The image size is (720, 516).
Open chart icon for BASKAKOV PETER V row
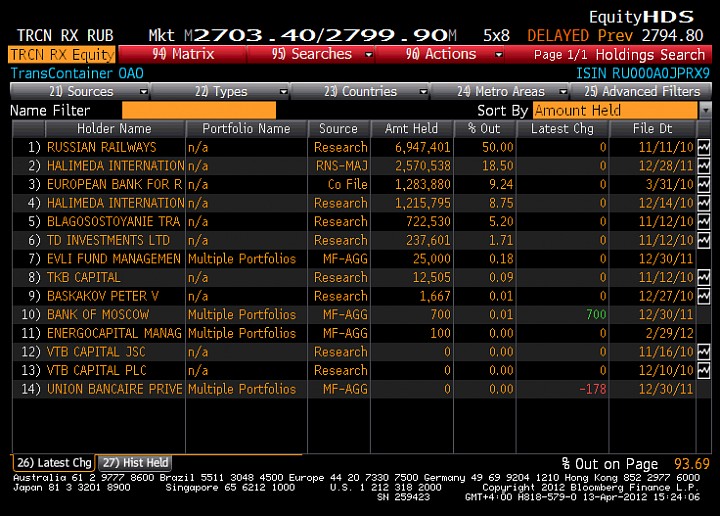tap(704, 296)
